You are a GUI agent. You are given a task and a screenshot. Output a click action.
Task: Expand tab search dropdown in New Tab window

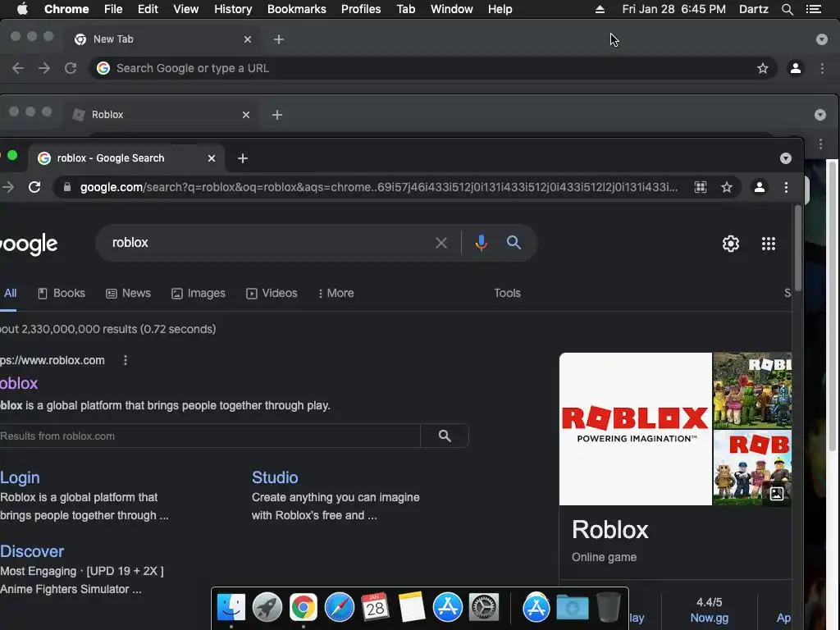pos(821,39)
